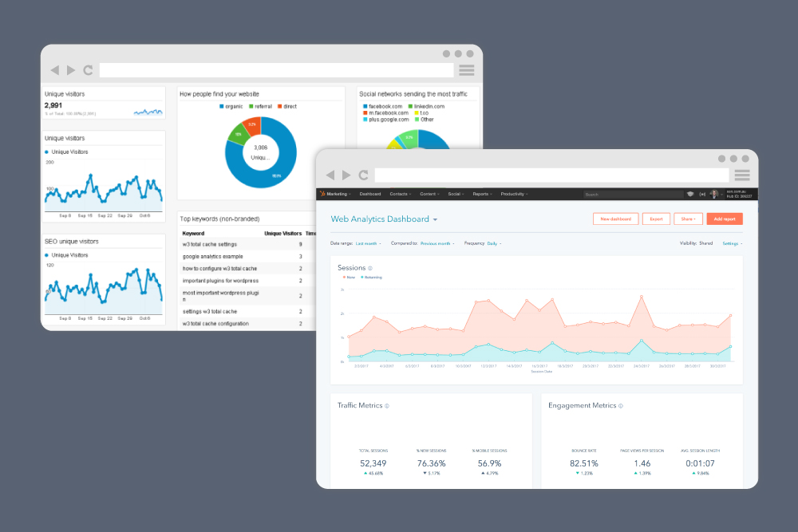Reload the page in the rear browser window
798x532 pixels.
pyautogui.click(x=88, y=69)
